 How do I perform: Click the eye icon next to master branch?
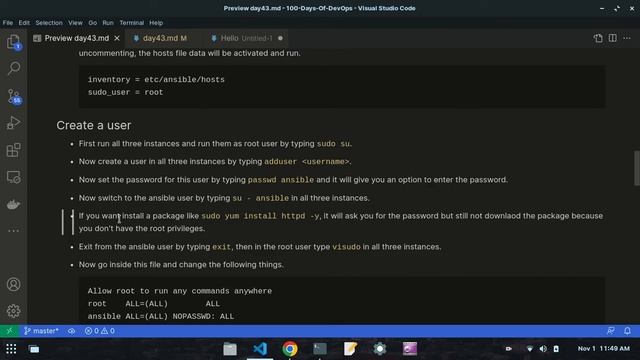click(x=71, y=331)
